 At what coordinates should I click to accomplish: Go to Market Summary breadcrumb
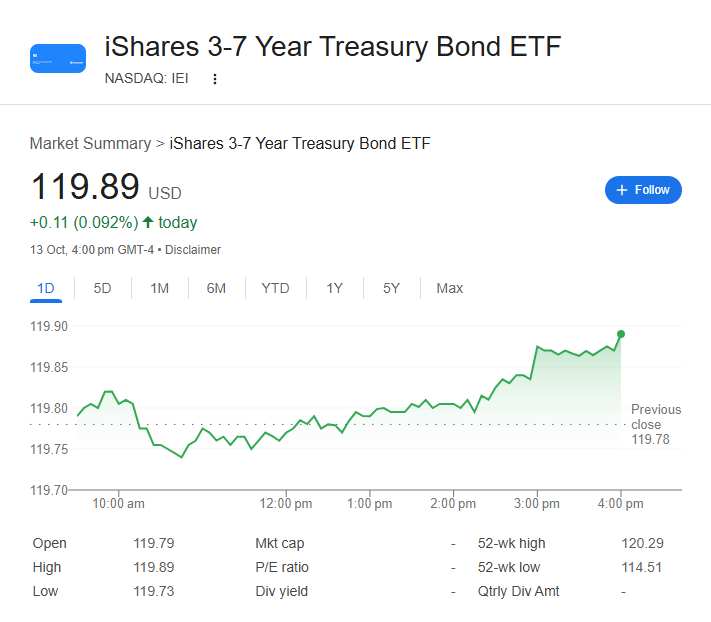[x=90, y=143]
